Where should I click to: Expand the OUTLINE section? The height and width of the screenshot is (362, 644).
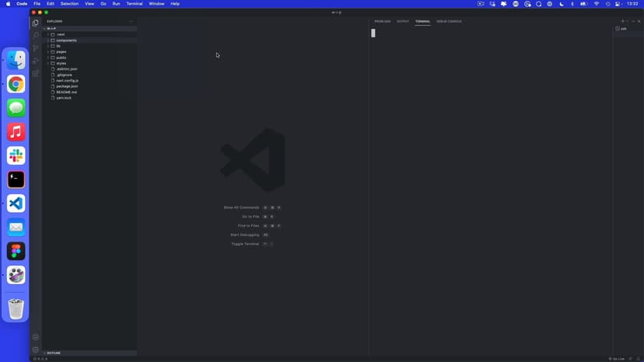54,353
